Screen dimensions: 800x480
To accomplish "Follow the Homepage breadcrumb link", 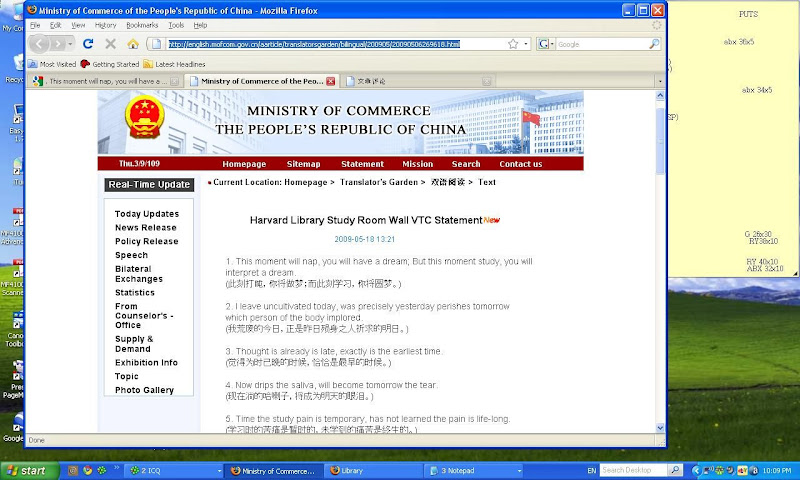I will click(306, 182).
